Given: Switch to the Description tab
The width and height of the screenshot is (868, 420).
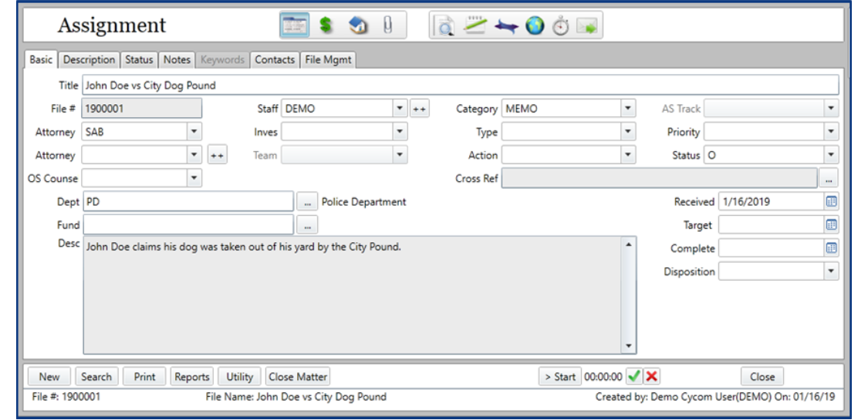Looking at the screenshot, I should (x=90, y=59).
